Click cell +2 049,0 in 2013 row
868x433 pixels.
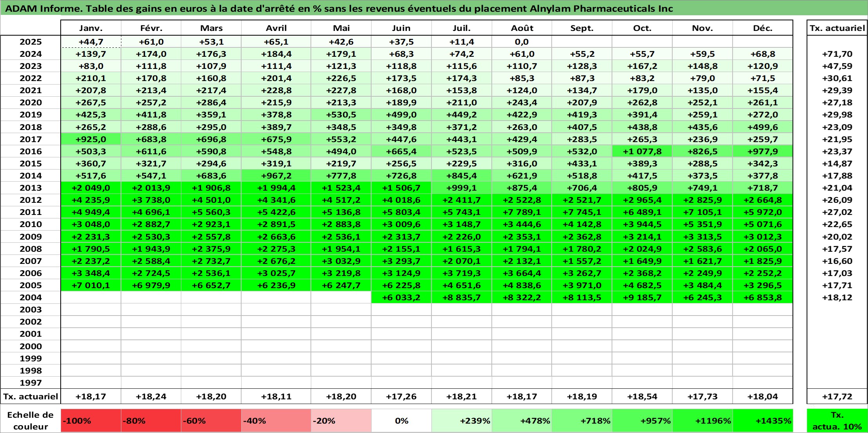(x=91, y=188)
